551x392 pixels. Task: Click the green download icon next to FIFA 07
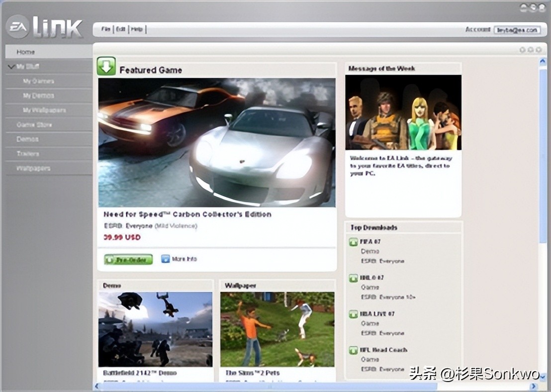point(353,242)
